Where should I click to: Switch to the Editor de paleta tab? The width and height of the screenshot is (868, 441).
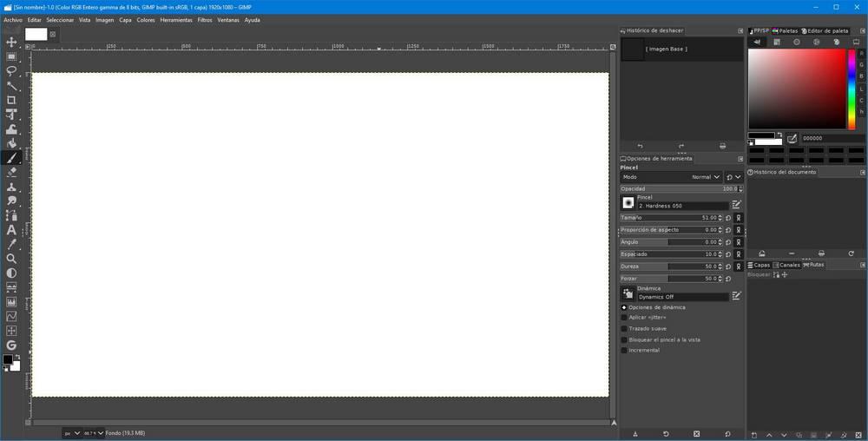click(825, 31)
